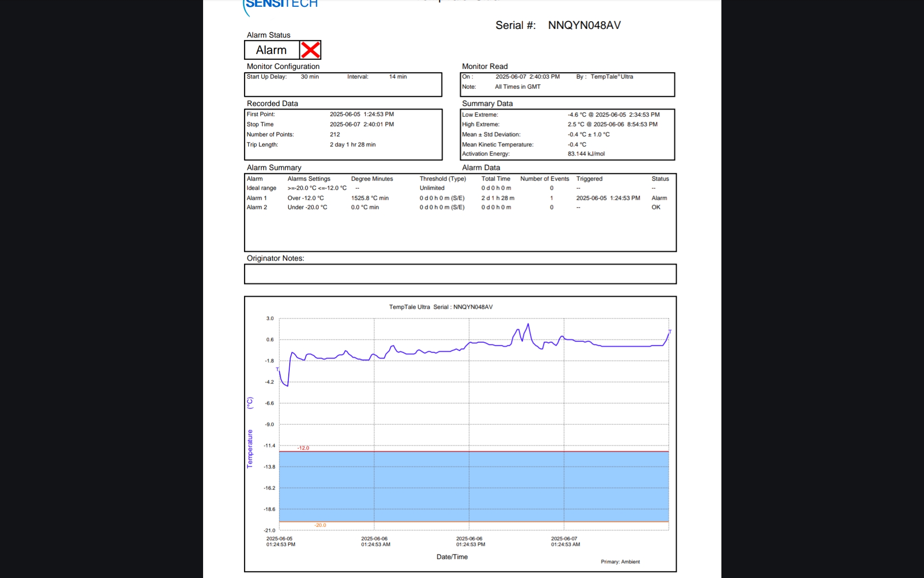Select the Start Up Delay 30 min value
The height and width of the screenshot is (578, 924).
point(310,77)
